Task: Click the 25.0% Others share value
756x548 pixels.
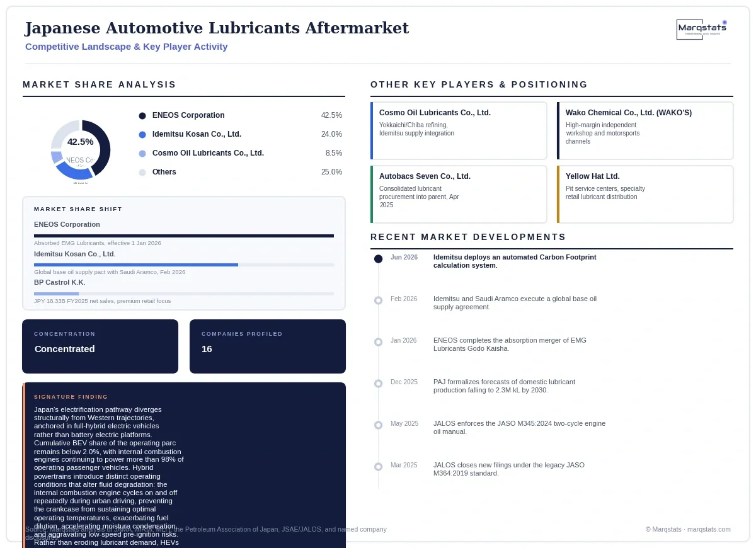Action: point(331,172)
